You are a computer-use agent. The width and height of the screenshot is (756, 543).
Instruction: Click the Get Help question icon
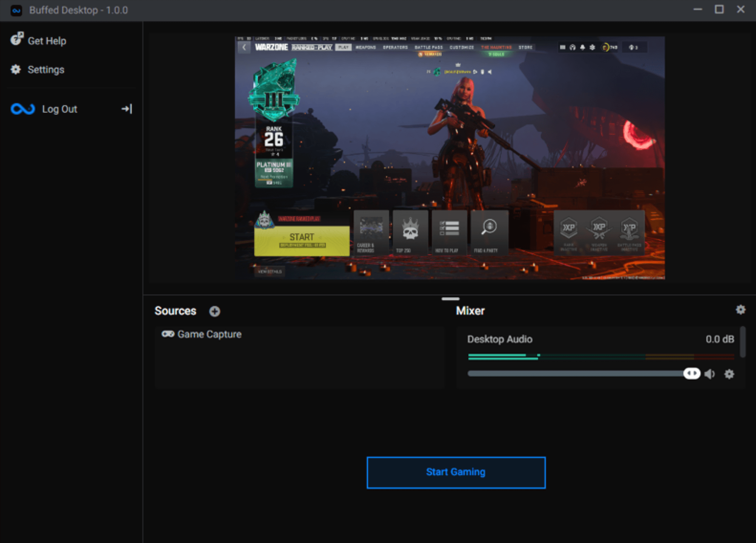(x=16, y=39)
